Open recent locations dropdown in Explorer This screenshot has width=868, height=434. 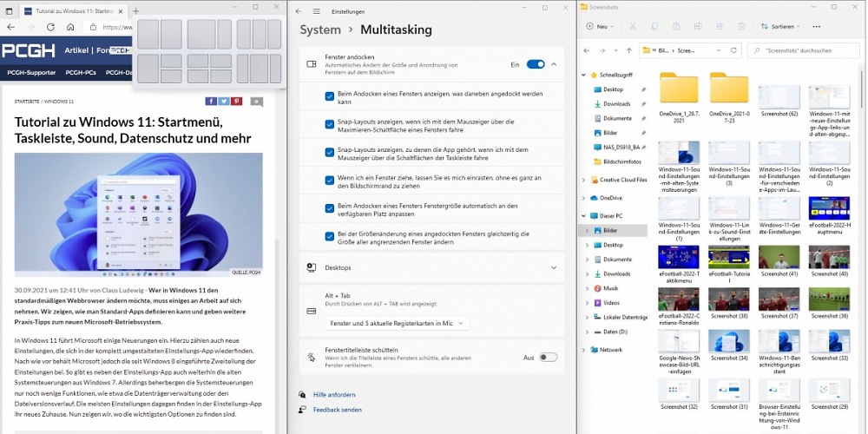tap(615, 50)
